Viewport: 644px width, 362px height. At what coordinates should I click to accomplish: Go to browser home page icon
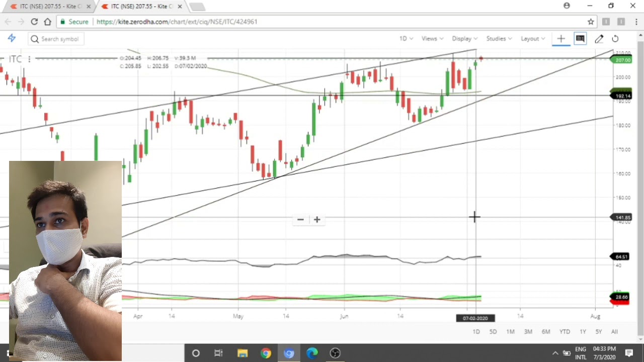point(47,22)
